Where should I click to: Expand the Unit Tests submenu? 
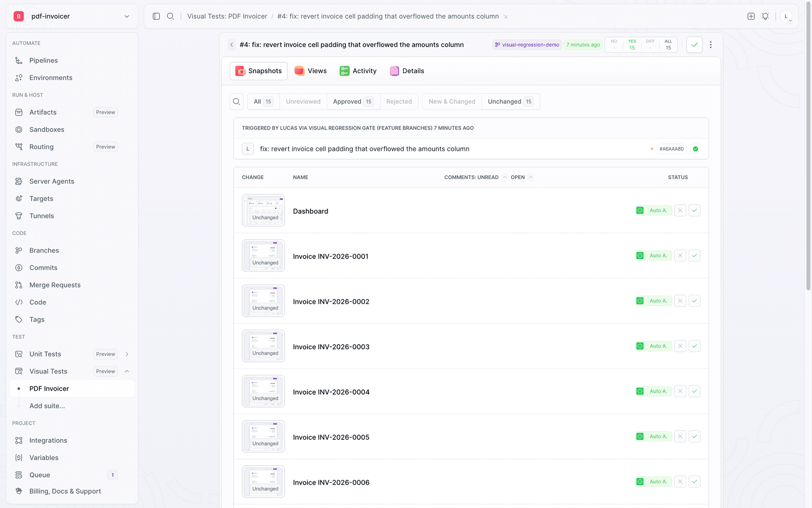tap(127, 354)
